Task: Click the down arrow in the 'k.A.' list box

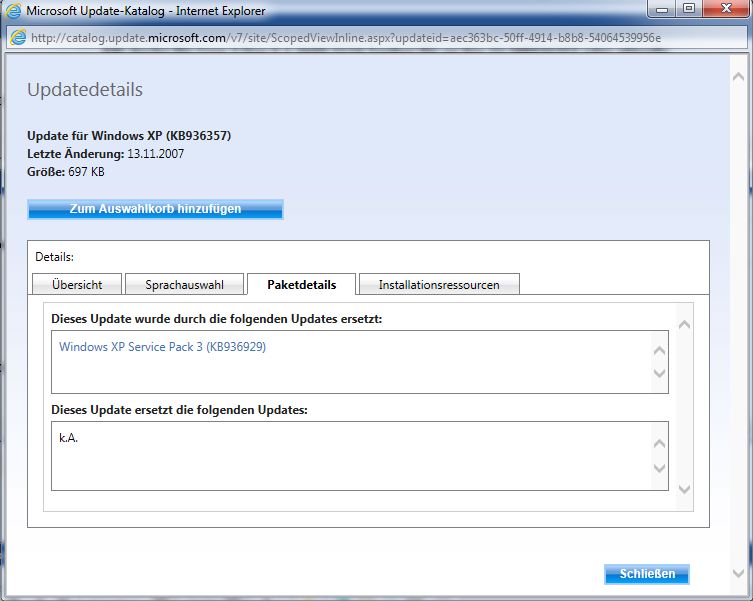Action: click(x=660, y=468)
